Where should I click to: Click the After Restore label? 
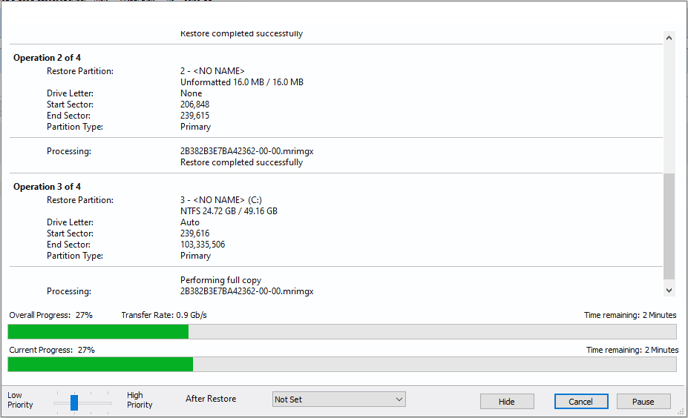[x=211, y=399]
